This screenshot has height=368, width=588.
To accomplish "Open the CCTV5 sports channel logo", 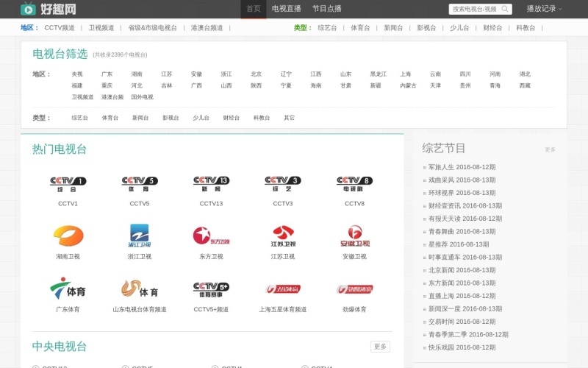I will coord(140,184).
